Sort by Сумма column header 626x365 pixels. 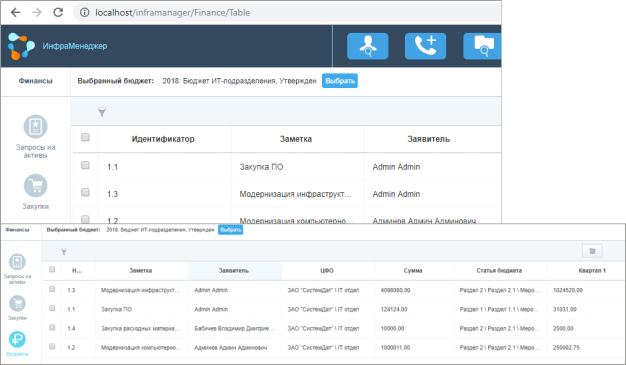(x=413, y=271)
